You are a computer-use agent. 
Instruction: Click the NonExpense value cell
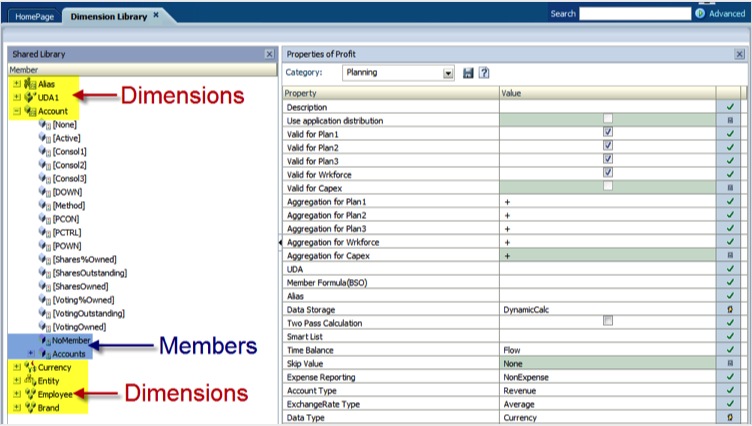[x=608, y=377]
